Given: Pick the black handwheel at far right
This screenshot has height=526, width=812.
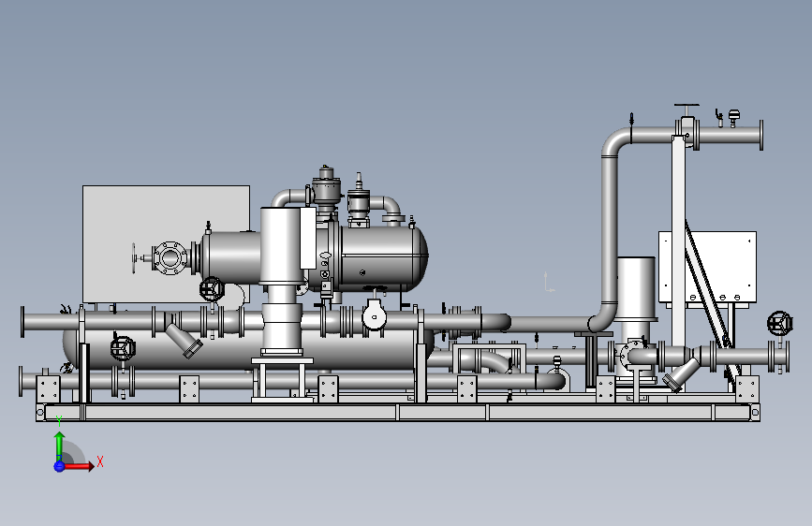Looking at the screenshot, I should (x=780, y=323).
